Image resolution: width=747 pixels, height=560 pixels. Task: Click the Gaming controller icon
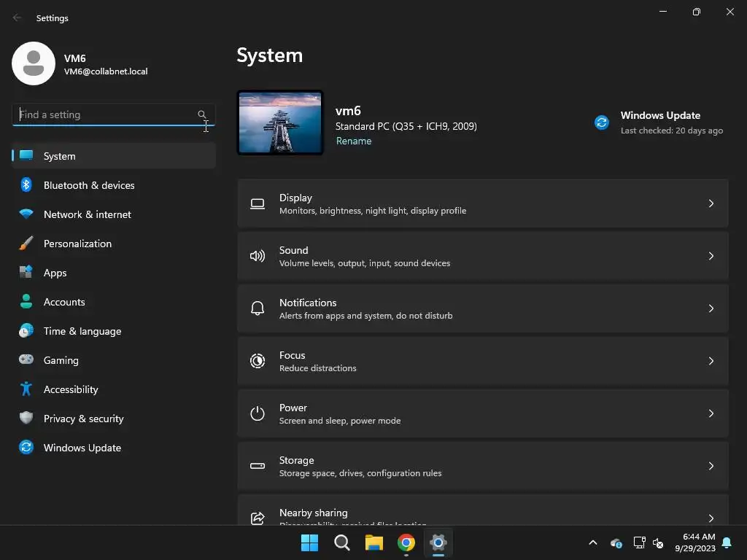(x=26, y=359)
